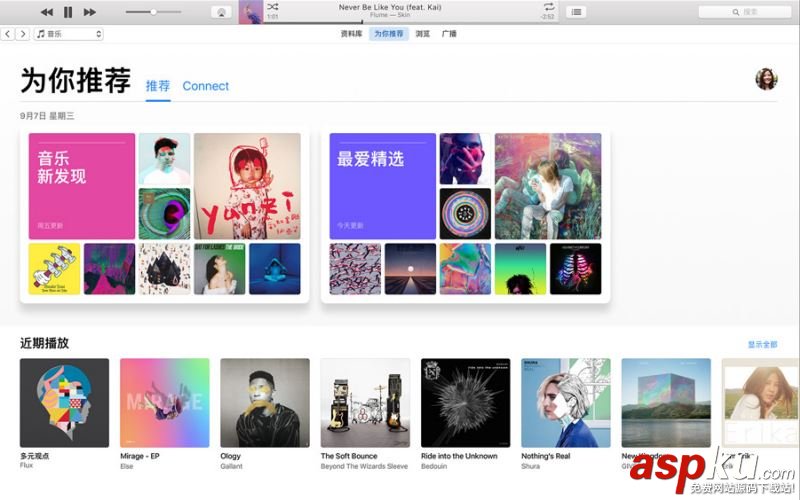Screen dimensions: 800x500
Task: Click 显示全部 to show all recents
Action: [763, 344]
